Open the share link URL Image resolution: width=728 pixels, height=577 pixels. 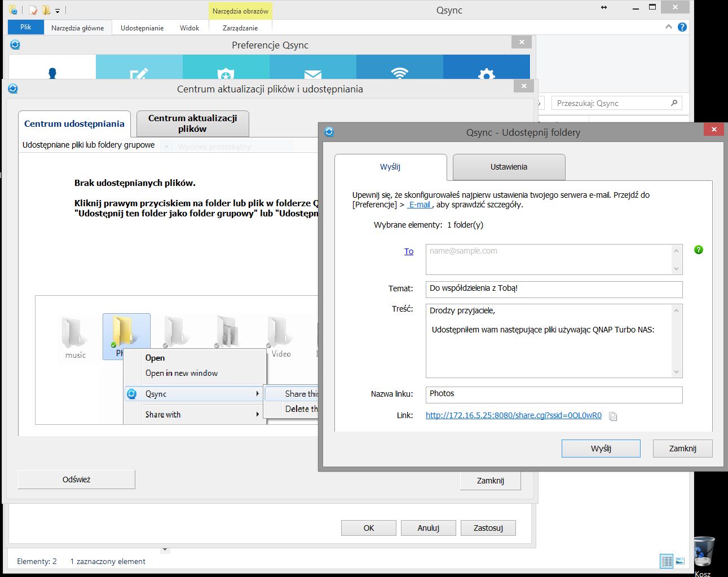point(514,415)
